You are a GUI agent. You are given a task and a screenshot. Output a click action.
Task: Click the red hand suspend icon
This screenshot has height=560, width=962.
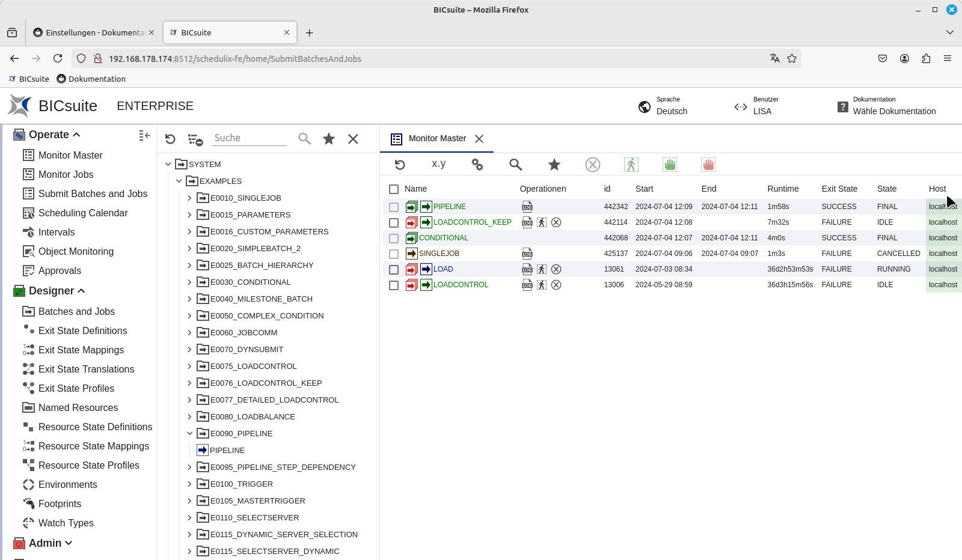(708, 165)
